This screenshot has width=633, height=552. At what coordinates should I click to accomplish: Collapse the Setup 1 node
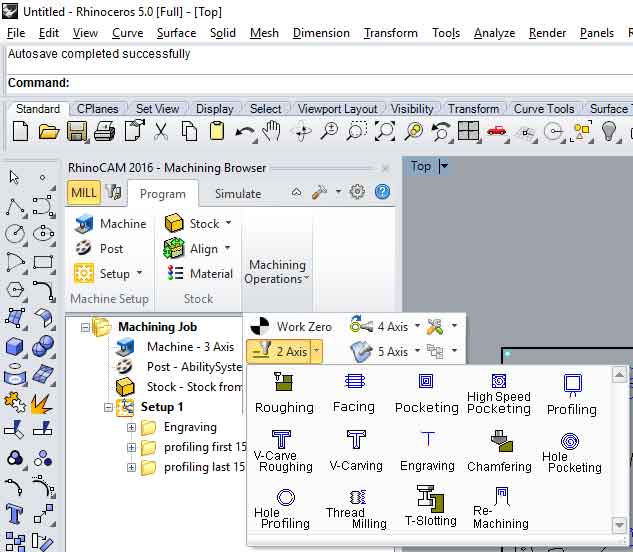coord(108,407)
